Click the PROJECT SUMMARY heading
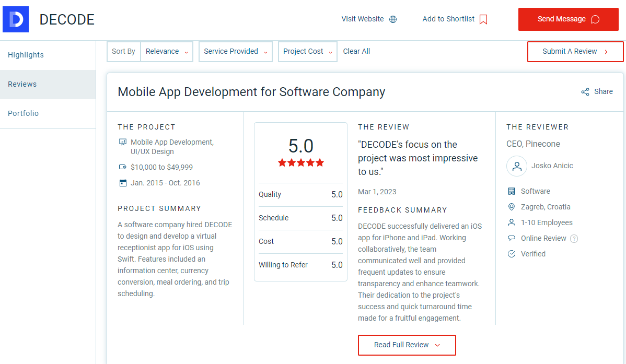The height and width of the screenshot is (364, 626). point(159,208)
